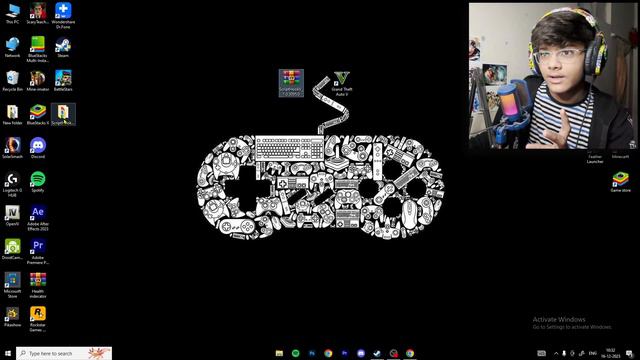This screenshot has height=360, width=640.
Task: Select the ScriptHook folder beside BlueStacks X
Action: click(63, 115)
